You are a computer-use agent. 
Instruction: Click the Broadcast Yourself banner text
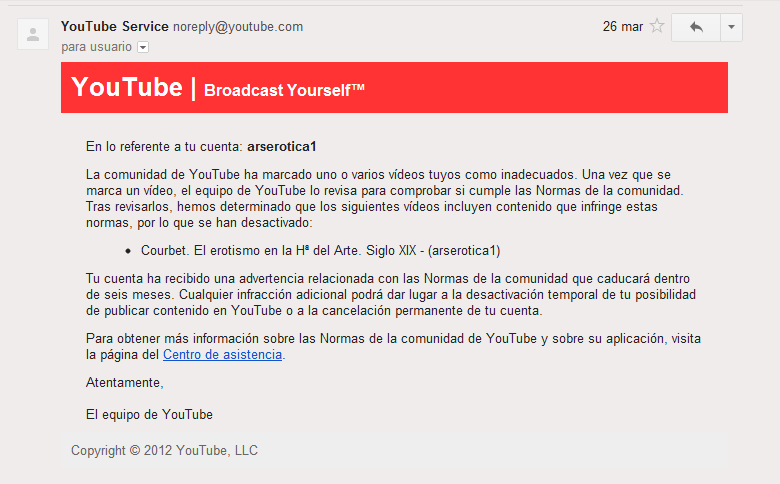coord(284,90)
